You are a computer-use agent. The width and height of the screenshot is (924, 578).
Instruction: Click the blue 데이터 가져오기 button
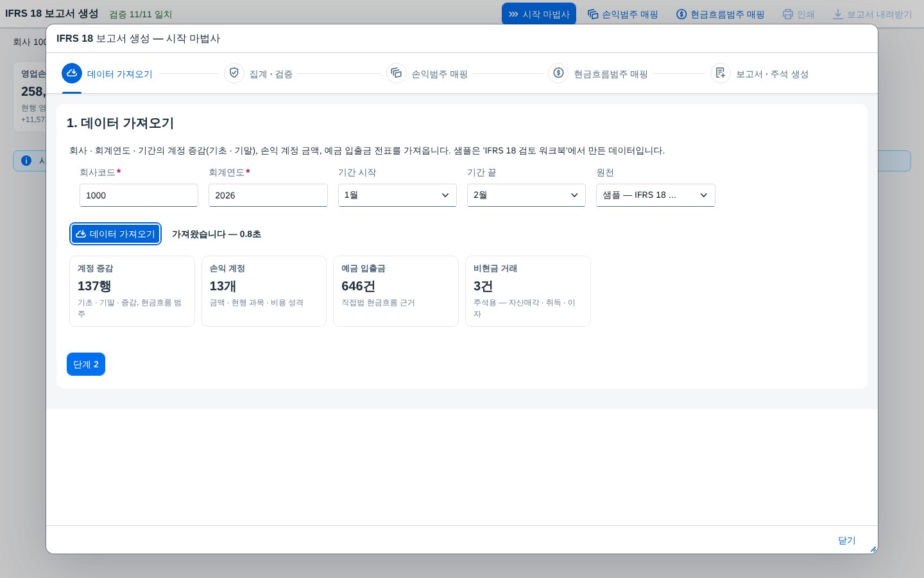click(x=116, y=234)
